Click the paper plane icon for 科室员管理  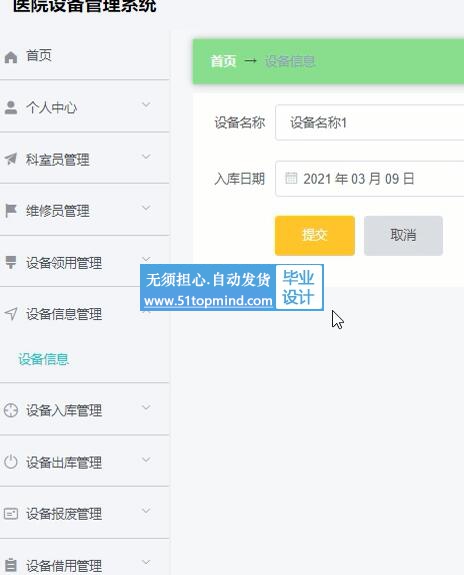pyautogui.click(x=11, y=159)
